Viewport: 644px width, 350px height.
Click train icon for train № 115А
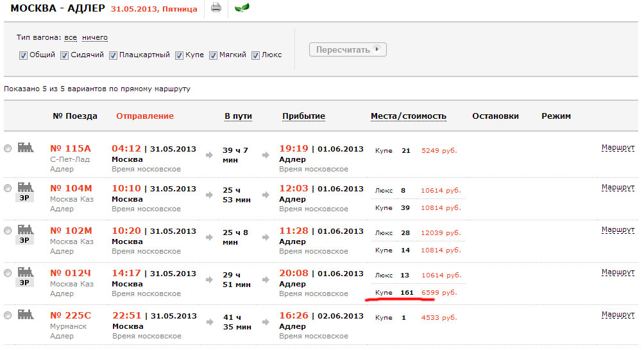[26, 148]
